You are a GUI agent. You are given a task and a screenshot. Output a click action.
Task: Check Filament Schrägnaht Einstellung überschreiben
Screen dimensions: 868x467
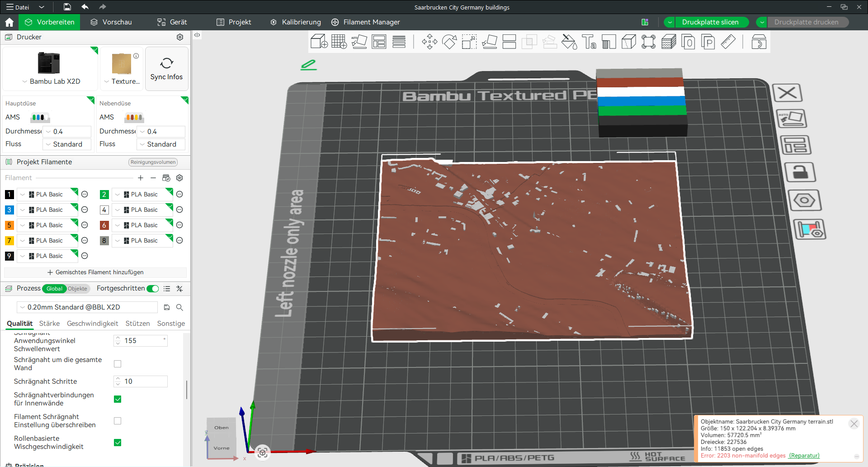118,421
